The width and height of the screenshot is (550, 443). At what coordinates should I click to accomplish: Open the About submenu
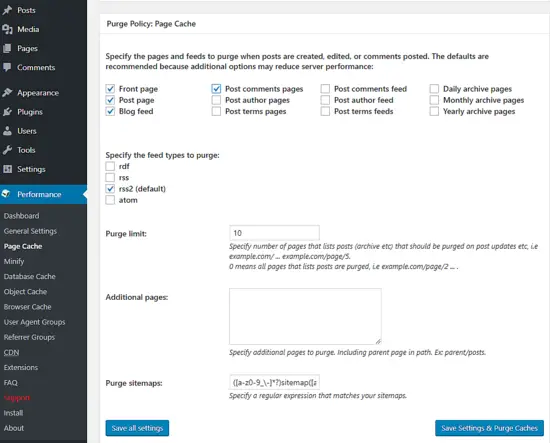point(14,428)
